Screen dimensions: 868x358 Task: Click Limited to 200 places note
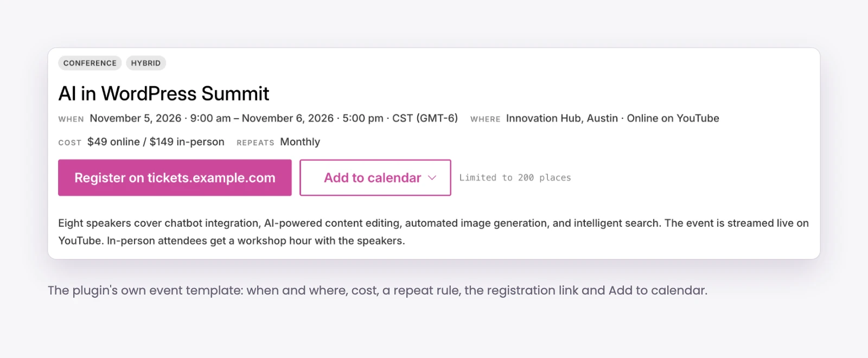[515, 177]
